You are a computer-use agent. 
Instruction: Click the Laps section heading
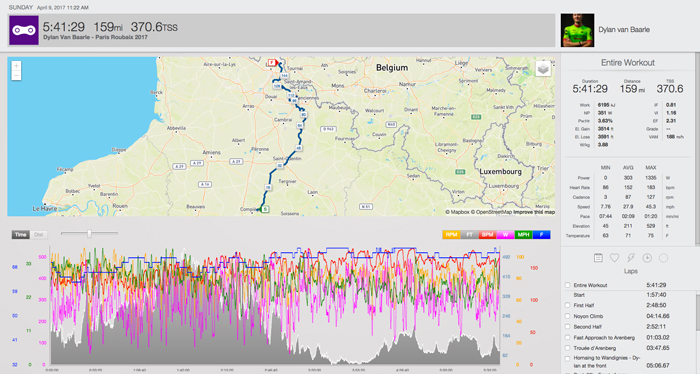(630, 271)
